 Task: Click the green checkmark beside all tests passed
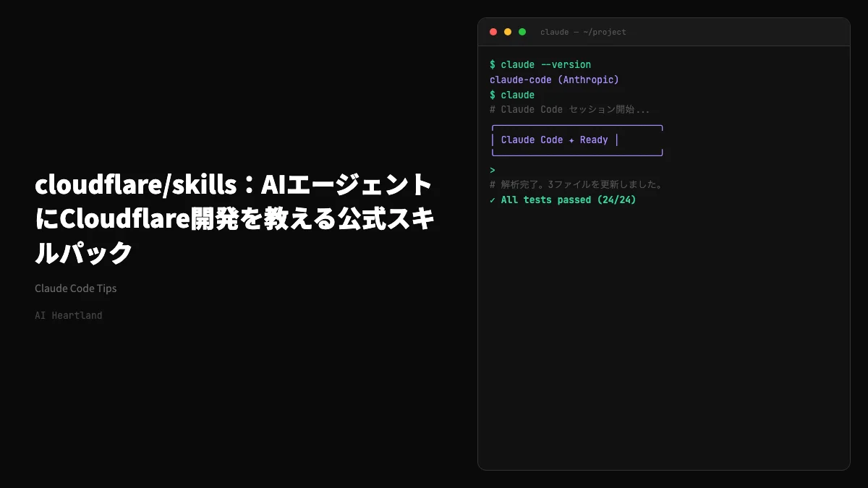[493, 200]
